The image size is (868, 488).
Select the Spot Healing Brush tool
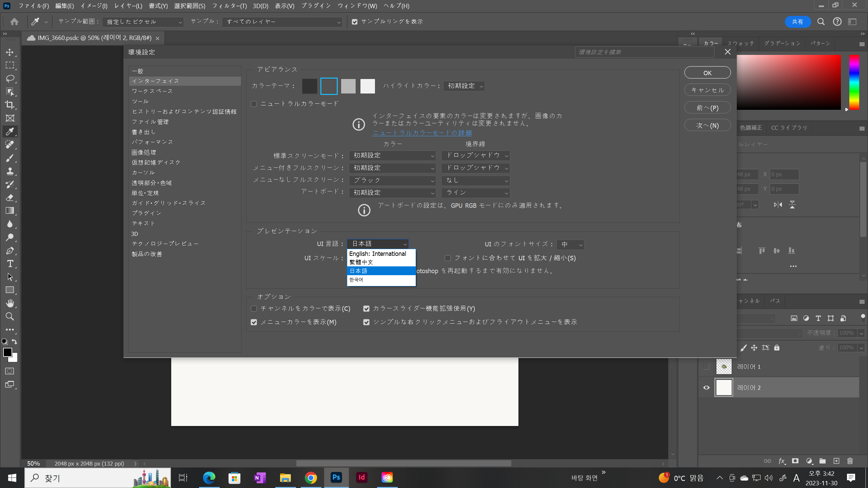10,145
